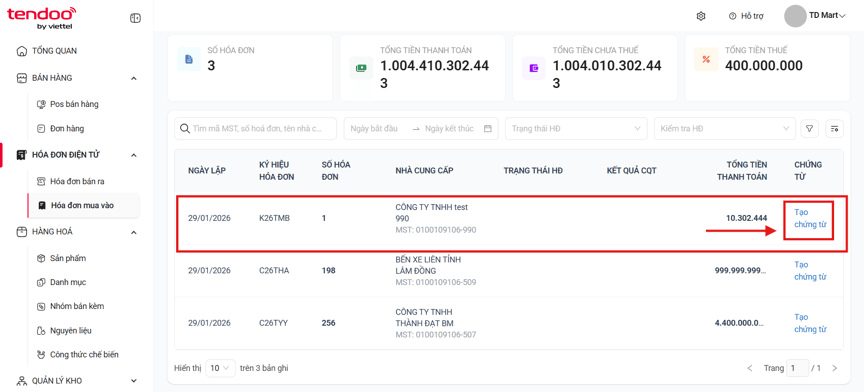Click supplier CÔNG TY TNHH test 990

(431, 213)
